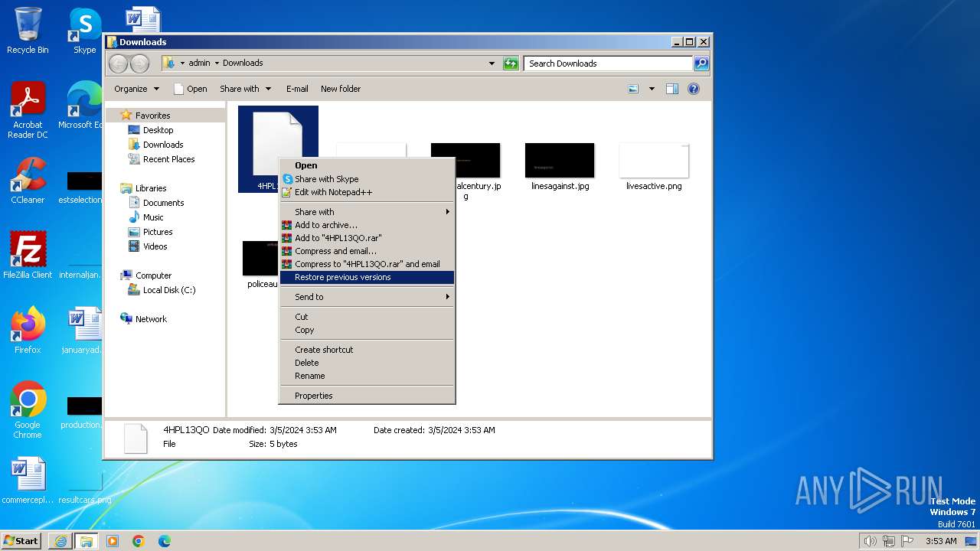Select Restore previous versions

tap(367, 277)
